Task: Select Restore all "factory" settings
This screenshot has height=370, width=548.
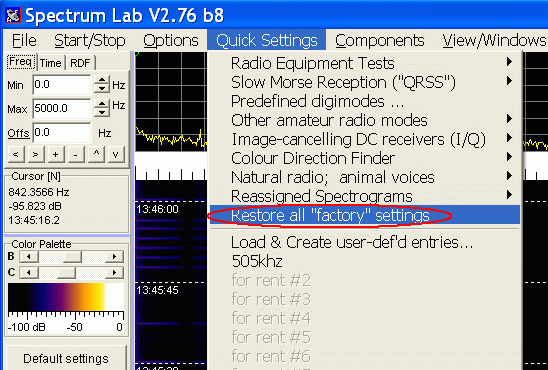Action: (x=365, y=215)
